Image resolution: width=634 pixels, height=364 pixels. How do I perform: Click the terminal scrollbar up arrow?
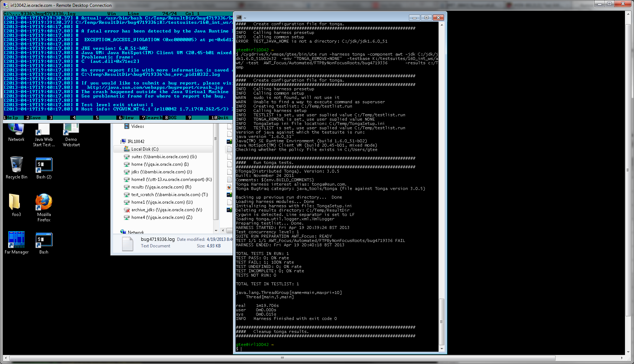[x=442, y=25]
